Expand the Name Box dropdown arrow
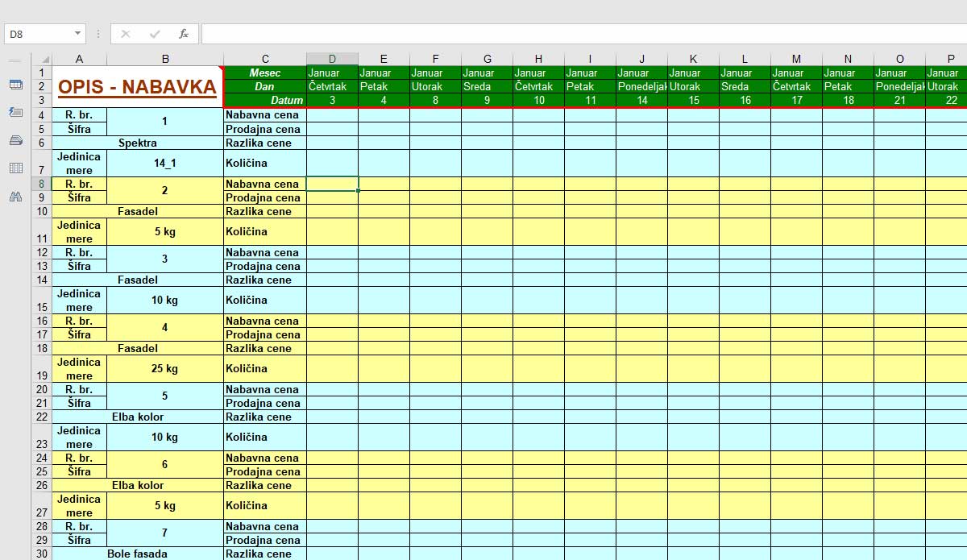 tap(77, 34)
